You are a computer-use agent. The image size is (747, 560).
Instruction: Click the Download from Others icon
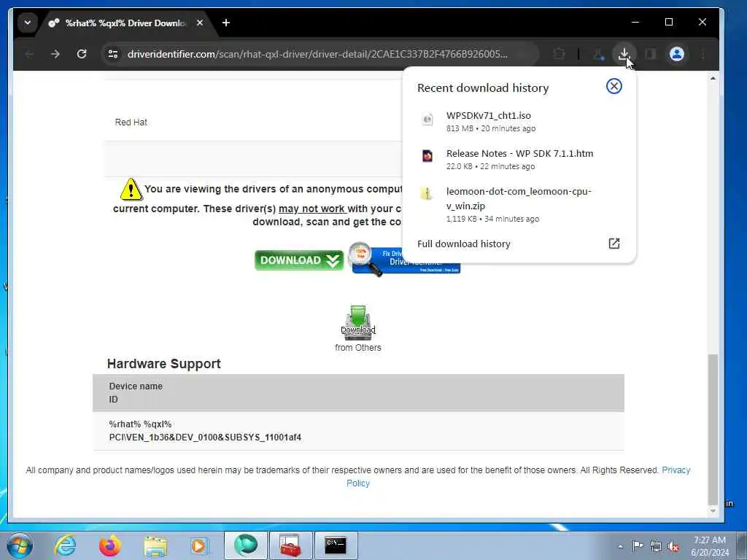pyautogui.click(x=357, y=322)
